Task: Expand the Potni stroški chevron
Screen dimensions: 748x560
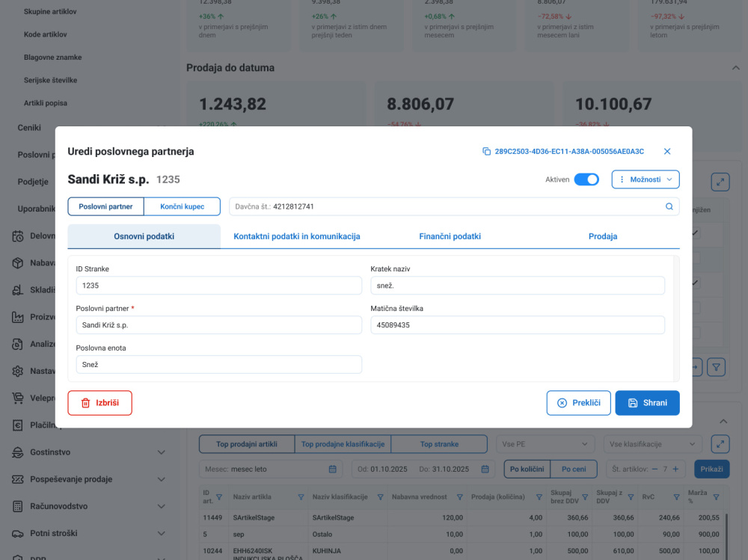Action: [162, 533]
